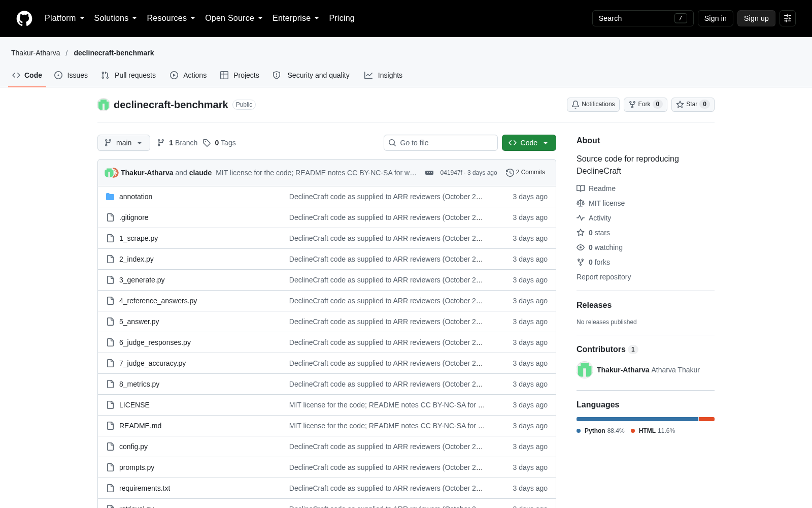Viewport: 812px width, 508px height.
Task: Expand the Open Source menu
Action: (x=233, y=18)
